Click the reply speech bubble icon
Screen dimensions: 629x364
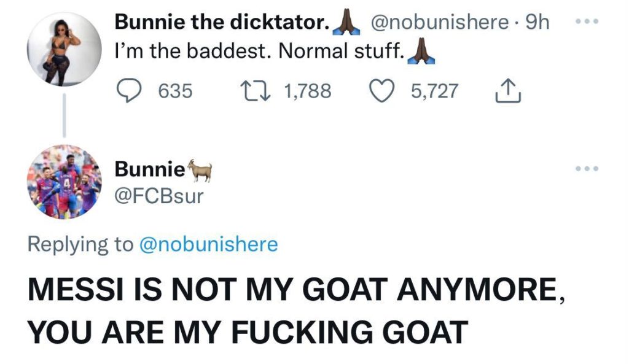point(130,91)
